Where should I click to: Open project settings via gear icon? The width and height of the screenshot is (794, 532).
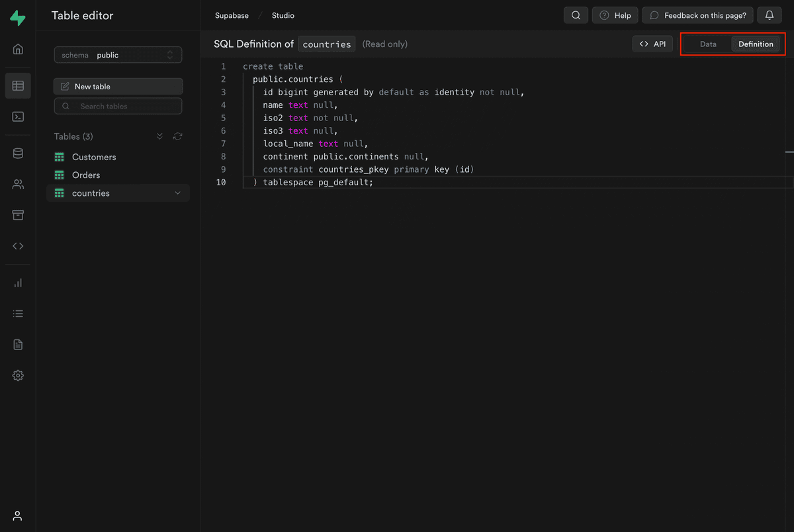(18, 375)
